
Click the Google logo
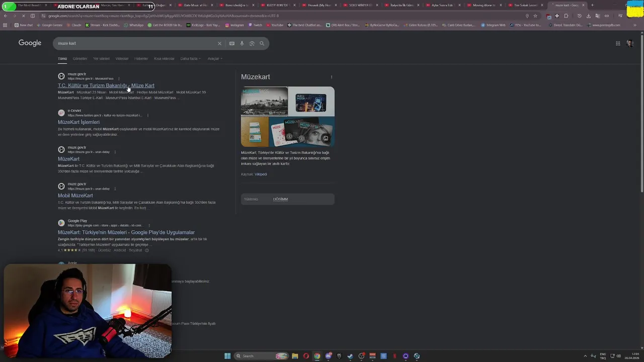click(x=30, y=43)
